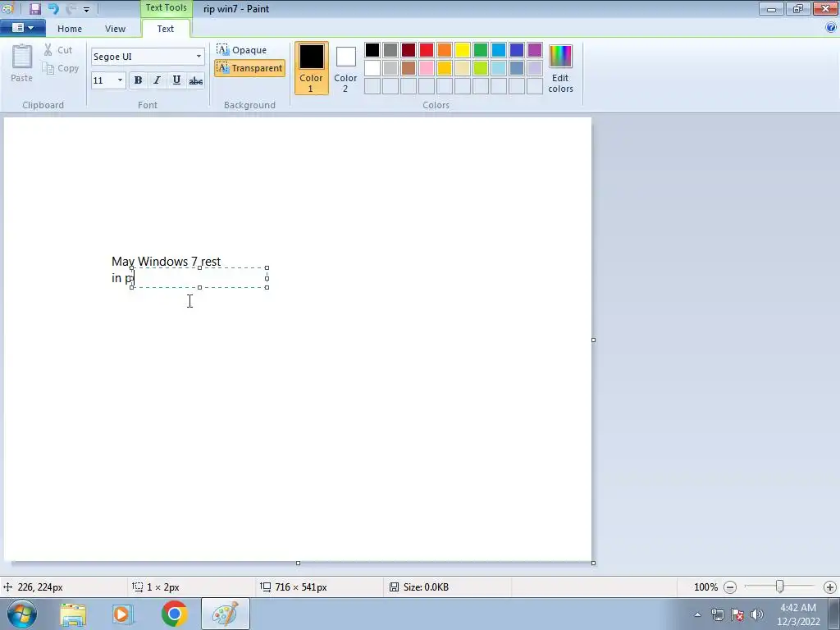Open the Windows Start orb
840x630 pixels.
[21, 614]
